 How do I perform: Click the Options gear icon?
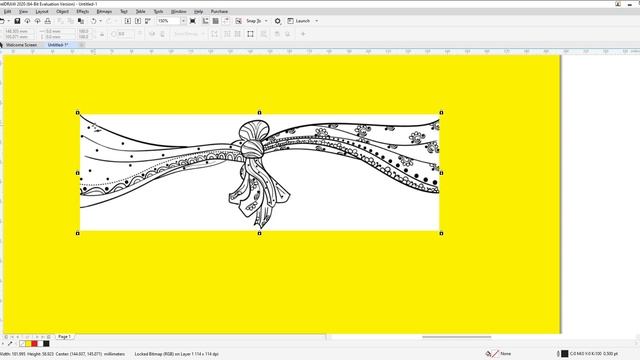[x=278, y=21]
